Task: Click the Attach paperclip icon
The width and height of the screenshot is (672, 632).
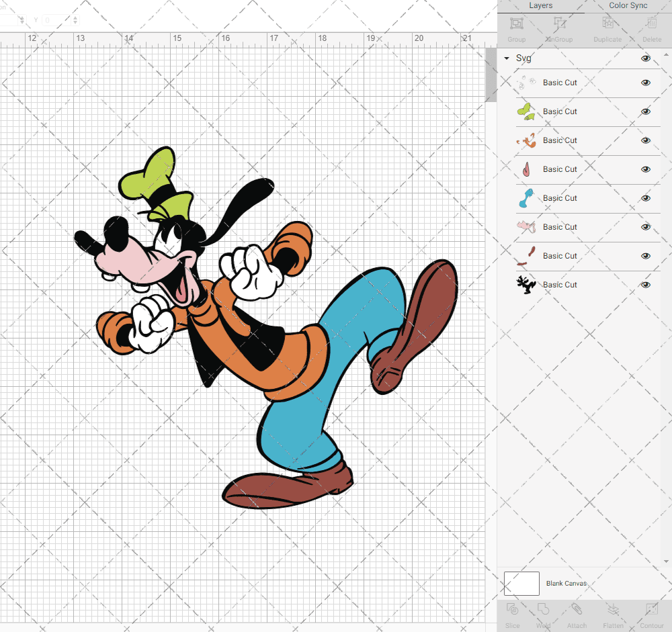Action: [577, 609]
